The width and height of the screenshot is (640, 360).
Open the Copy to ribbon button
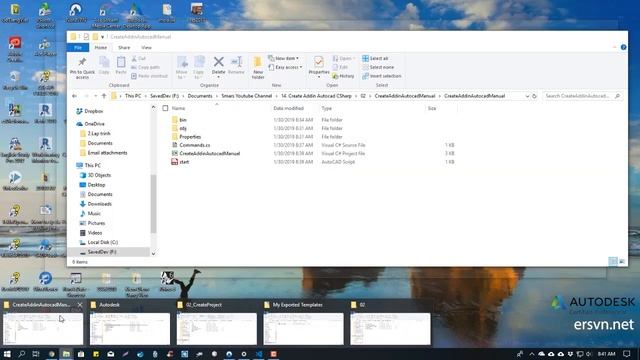(199, 67)
